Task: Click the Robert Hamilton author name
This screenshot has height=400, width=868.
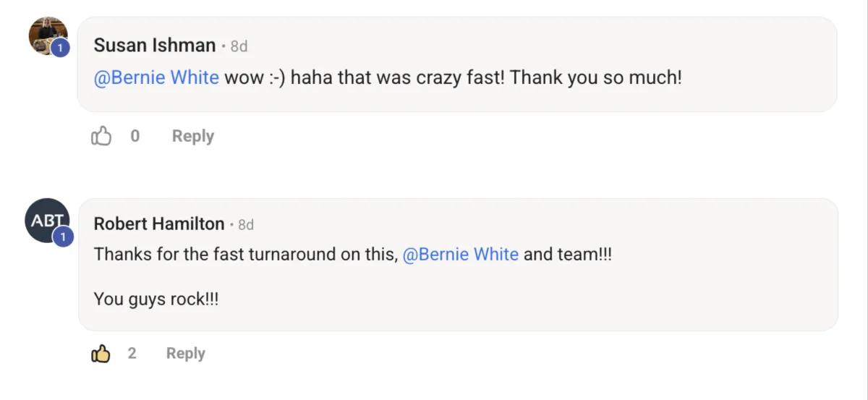Action: click(159, 224)
